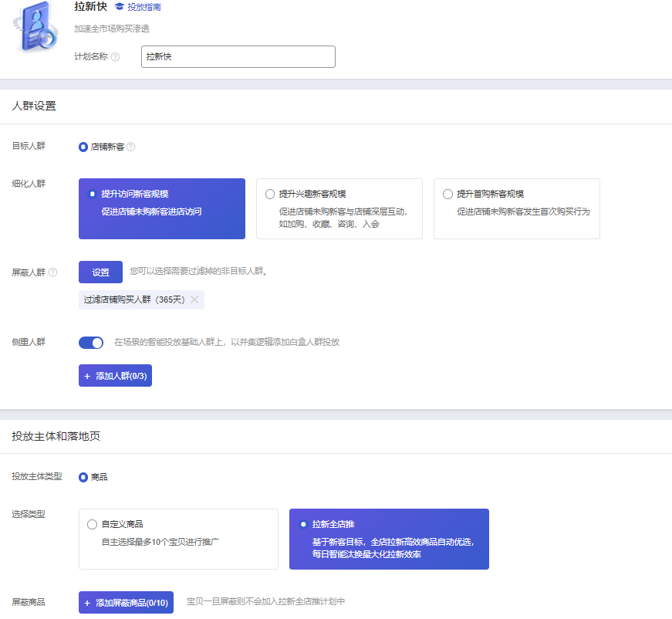Remove the 过滤店铺购买人群 (365天) tag
This screenshot has width=672, height=619.
click(x=194, y=299)
